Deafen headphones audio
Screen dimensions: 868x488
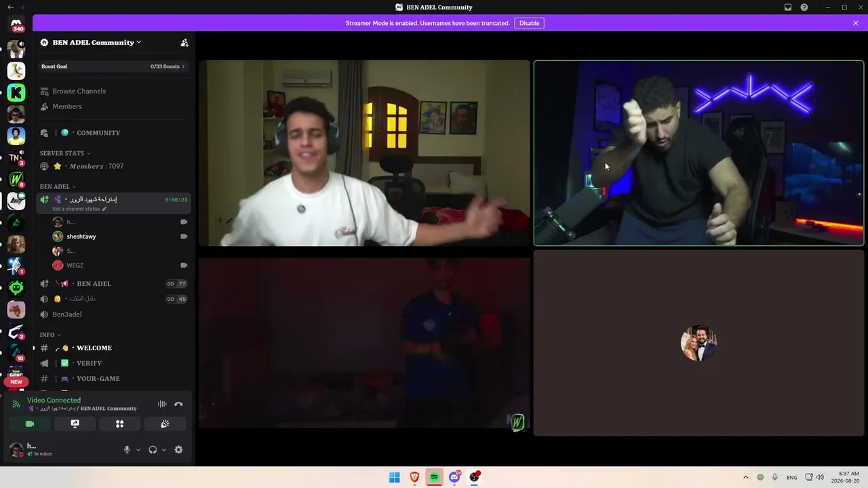(x=153, y=449)
